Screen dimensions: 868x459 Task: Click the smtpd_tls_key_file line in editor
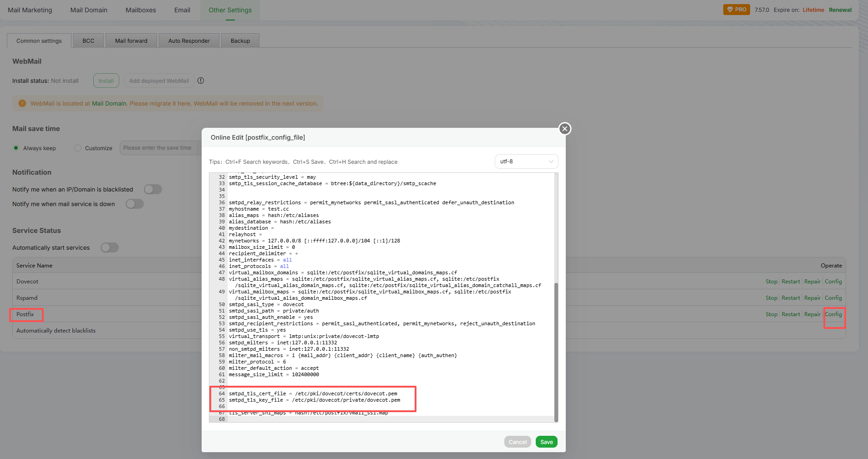pos(315,400)
